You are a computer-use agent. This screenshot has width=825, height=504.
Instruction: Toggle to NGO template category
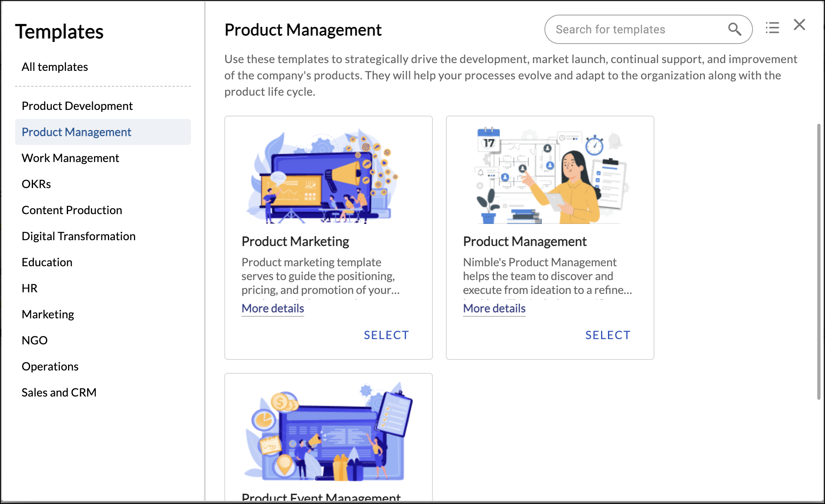pos(34,340)
